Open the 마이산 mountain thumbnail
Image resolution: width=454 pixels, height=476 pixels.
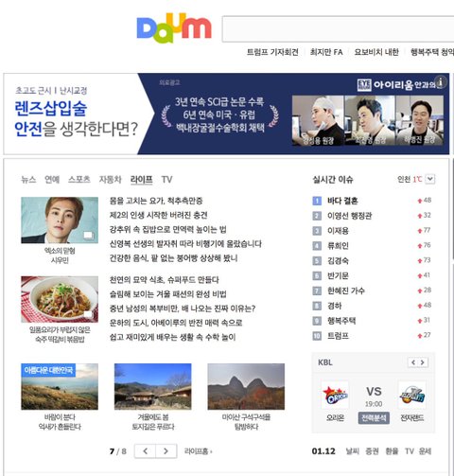point(246,386)
